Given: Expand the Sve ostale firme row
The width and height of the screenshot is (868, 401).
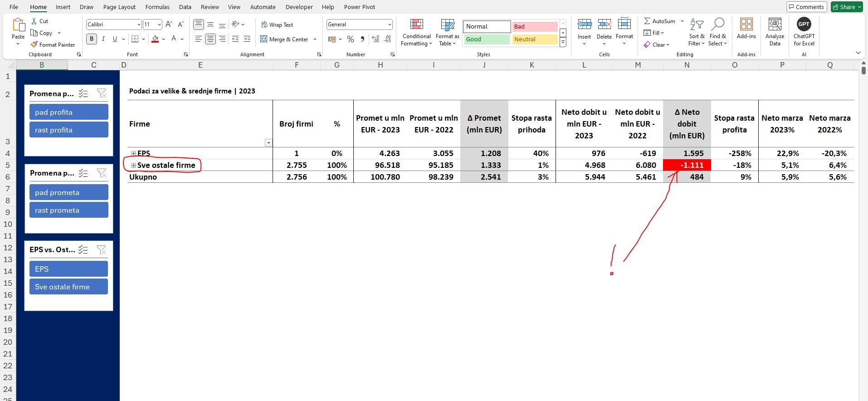Looking at the screenshot, I should 133,165.
